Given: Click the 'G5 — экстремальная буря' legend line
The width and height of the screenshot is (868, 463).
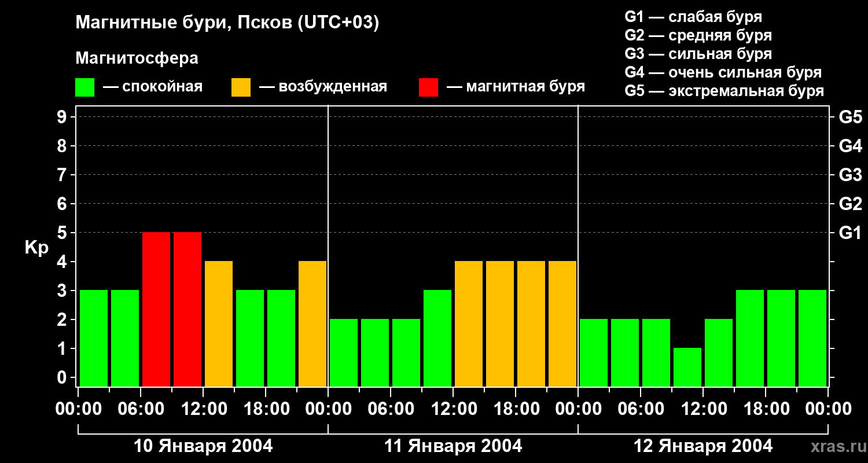Looking at the screenshot, I should click(x=724, y=91).
